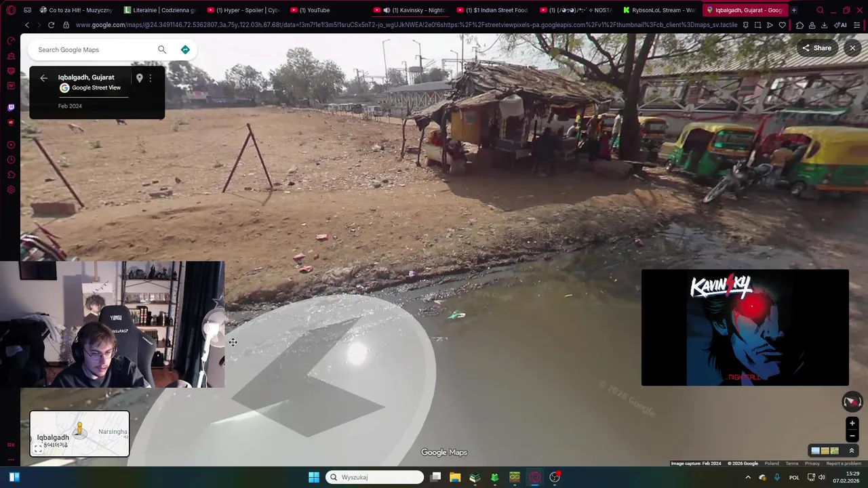Image resolution: width=868 pixels, height=488 pixels.
Task: Open extensions cube icon in sidebar
Action: pos(11,175)
